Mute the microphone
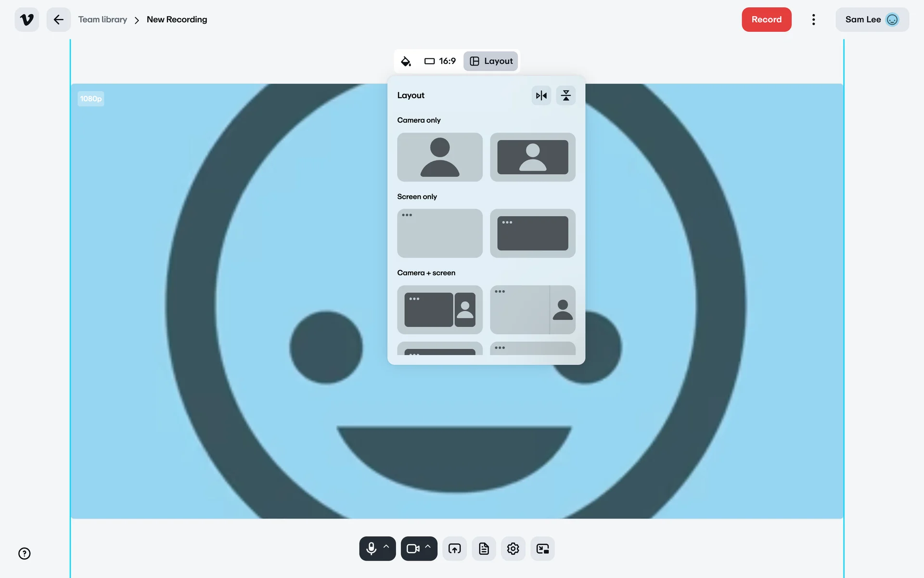The width and height of the screenshot is (924, 578). [371, 549]
